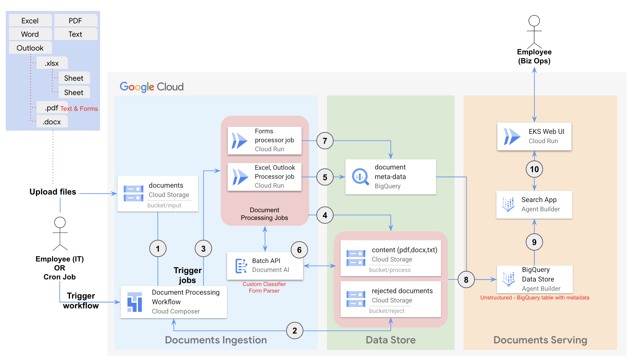Click the 'rejected documents' title text

click(402, 291)
